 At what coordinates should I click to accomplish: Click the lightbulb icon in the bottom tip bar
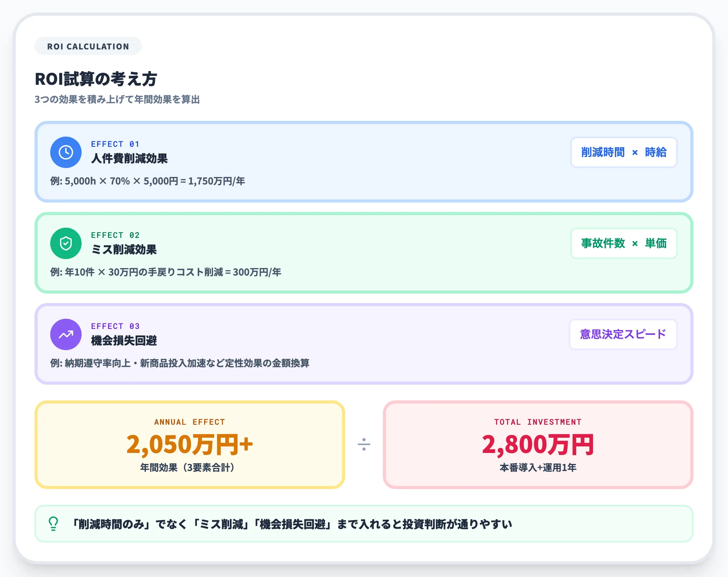point(53,524)
